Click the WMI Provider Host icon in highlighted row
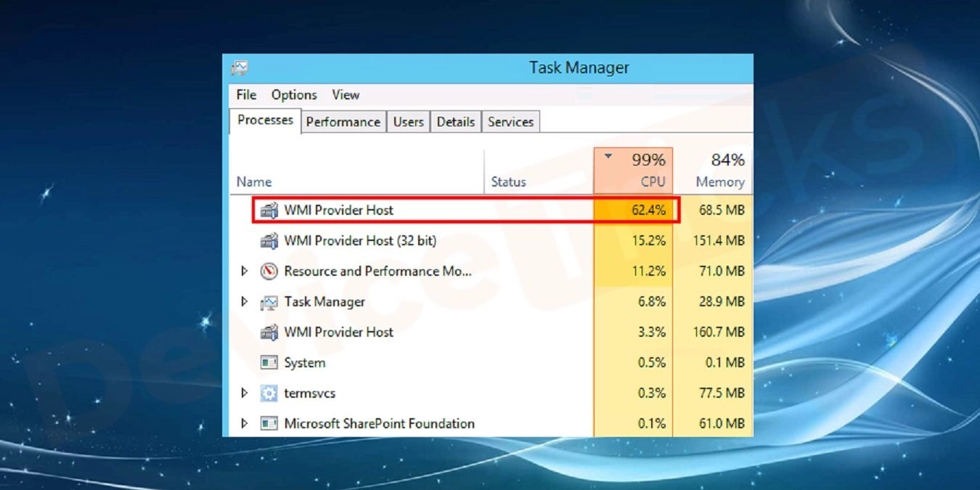Screen dimensions: 980x490 [269, 211]
